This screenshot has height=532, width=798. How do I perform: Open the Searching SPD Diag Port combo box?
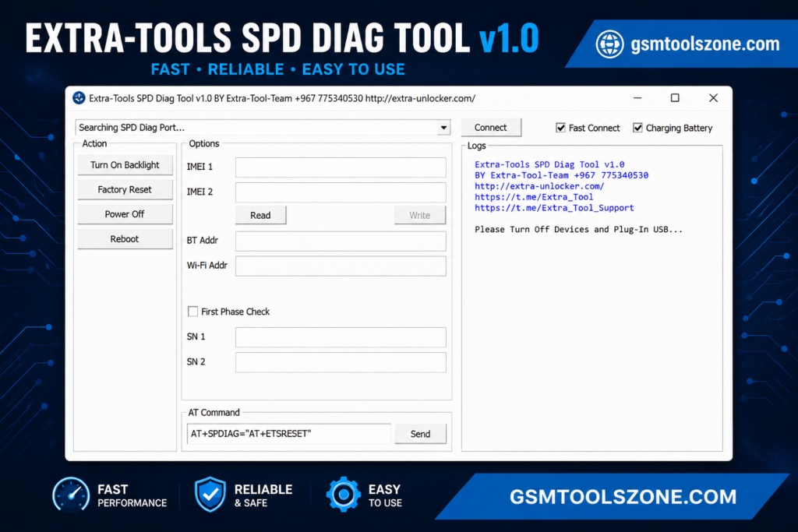pos(263,127)
